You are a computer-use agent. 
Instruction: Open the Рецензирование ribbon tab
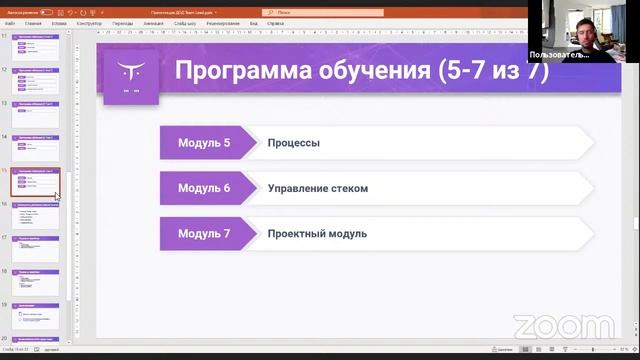[x=223, y=24]
